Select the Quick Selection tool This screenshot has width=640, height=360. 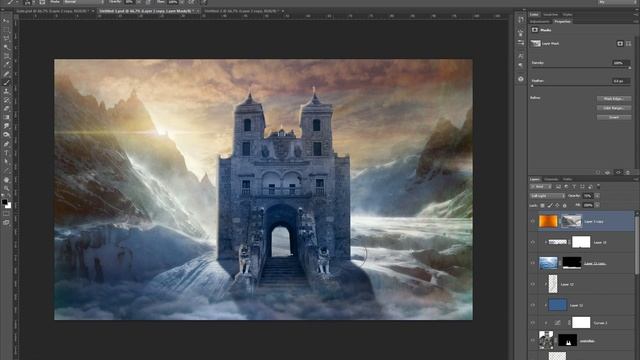tap(6, 47)
